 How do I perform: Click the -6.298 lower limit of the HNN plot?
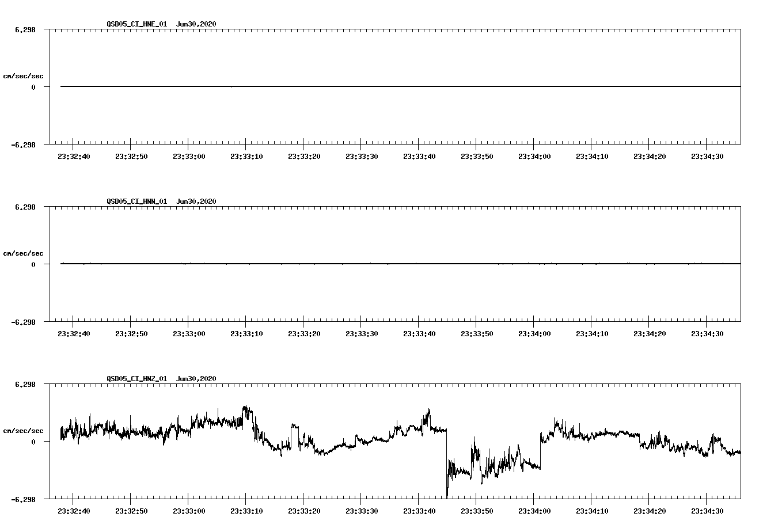point(23,322)
